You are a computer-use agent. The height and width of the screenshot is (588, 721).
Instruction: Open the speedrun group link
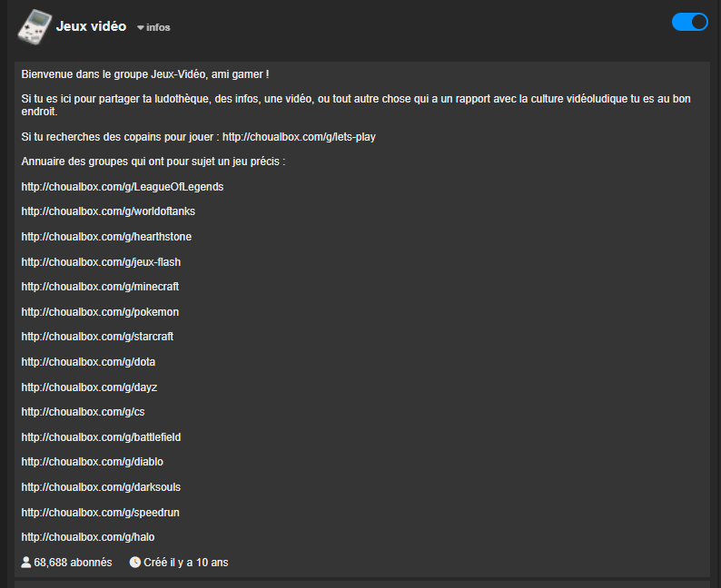tap(100, 513)
